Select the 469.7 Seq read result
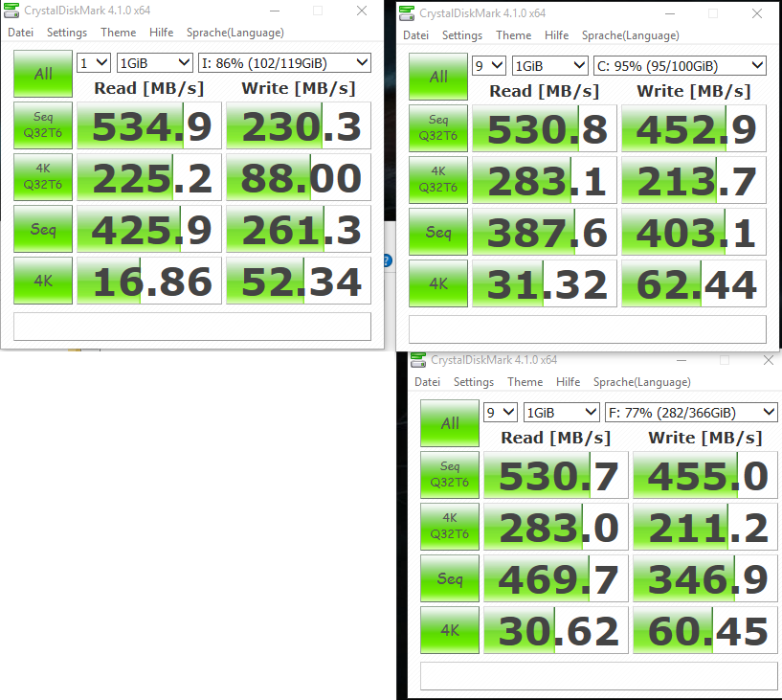This screenshot has width=782, height=700. [556, 578]
